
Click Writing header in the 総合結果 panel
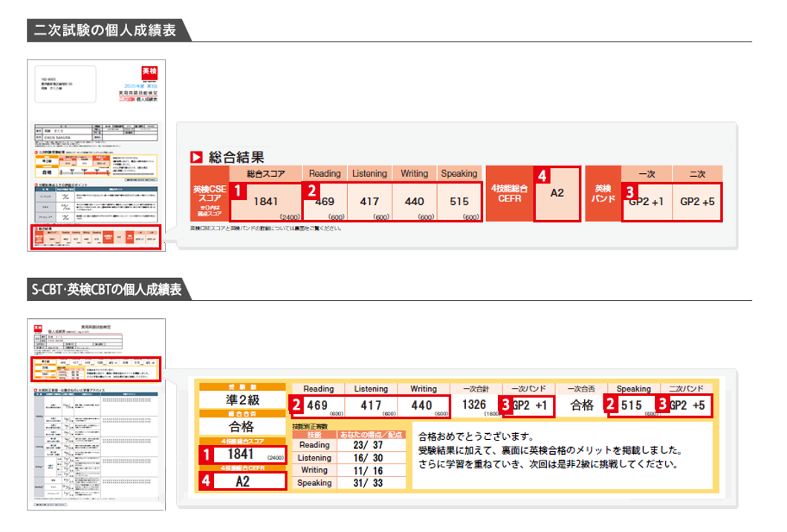coord(414,174)
